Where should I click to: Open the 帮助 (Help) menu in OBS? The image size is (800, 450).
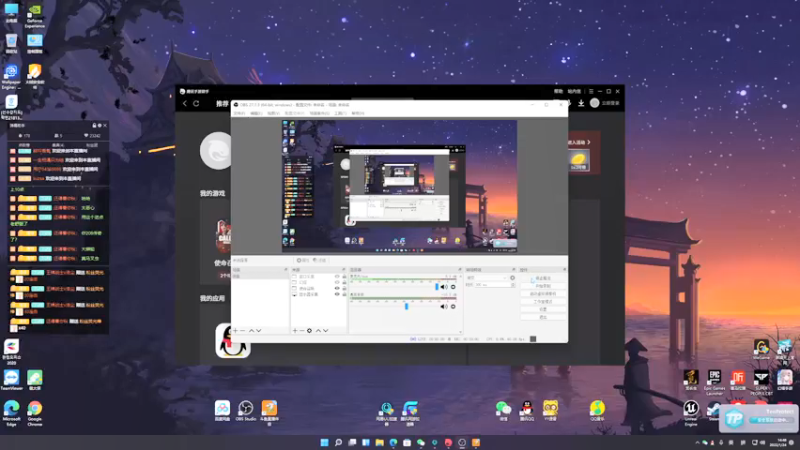click(358, 113)
